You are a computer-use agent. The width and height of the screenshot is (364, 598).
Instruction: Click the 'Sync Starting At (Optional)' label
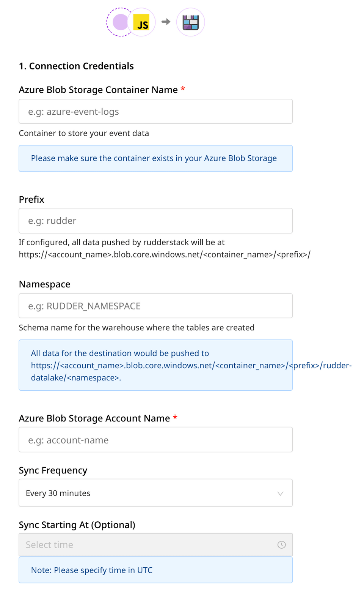pos(77,525)
